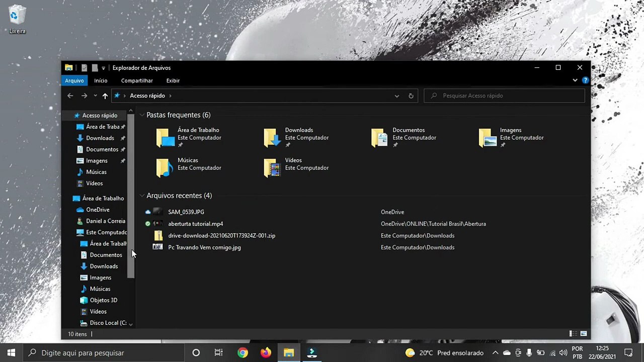The image size is (644, 362).
Task: Open Firefox from the taskbar
Action: (266, 352)
